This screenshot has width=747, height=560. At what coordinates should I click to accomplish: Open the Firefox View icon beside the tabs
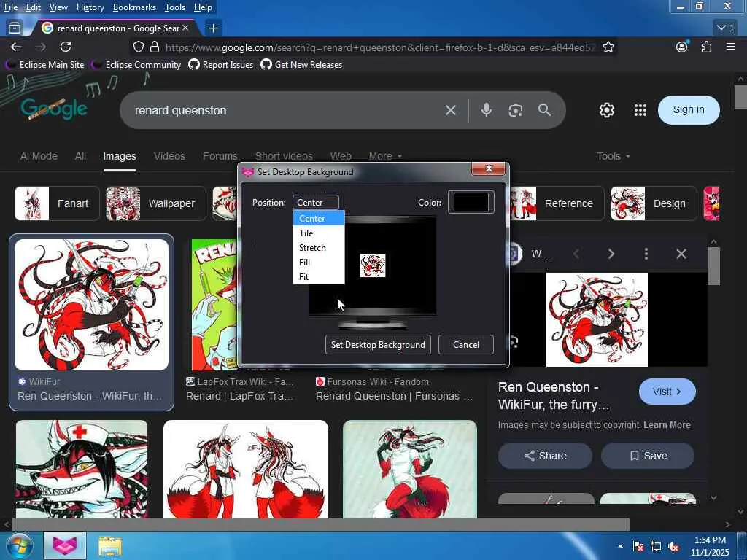tap(15, 28)
